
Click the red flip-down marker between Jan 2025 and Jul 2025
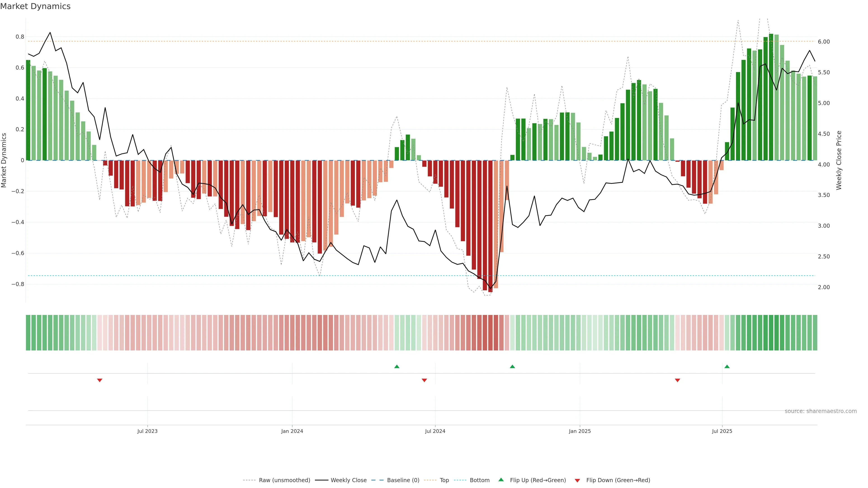coord(677,380)
